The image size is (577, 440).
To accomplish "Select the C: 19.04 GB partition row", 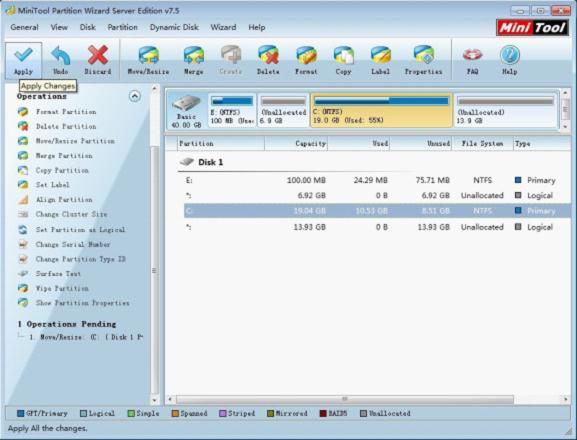I will click(377, 211).
